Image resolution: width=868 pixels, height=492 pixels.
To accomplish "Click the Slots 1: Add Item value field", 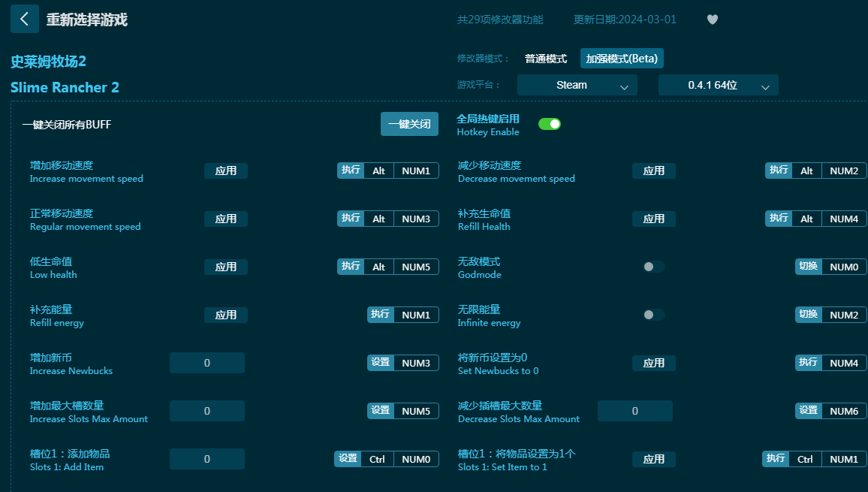I will coord(207,459).
